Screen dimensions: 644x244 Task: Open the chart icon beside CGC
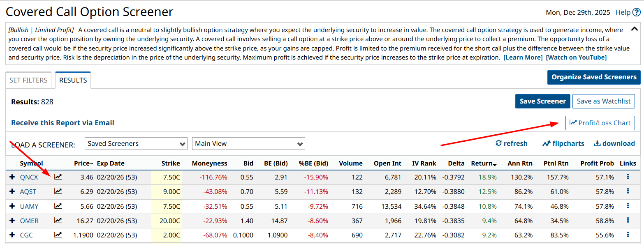click(x=58, y=235)
